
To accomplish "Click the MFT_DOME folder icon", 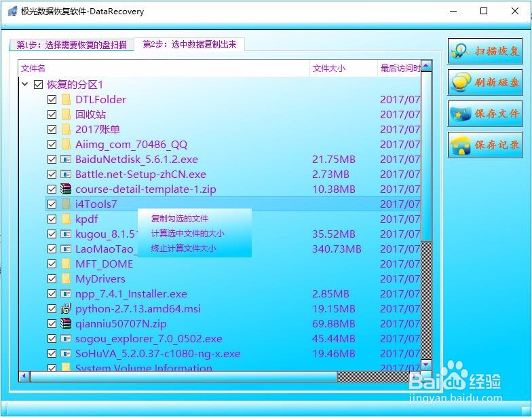I will pos(66,264).
